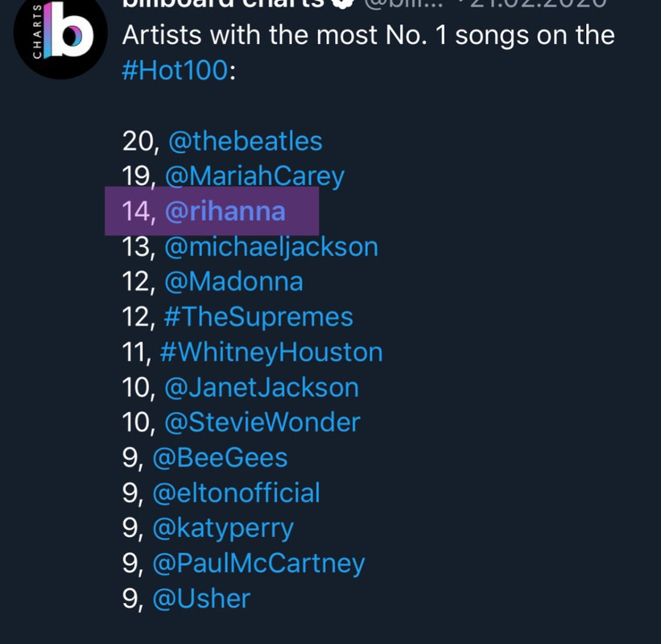This screenshot has width=661, height=644.
Task: Open the #TheSupremes hashtag
Action: click(x=258, y=317)
